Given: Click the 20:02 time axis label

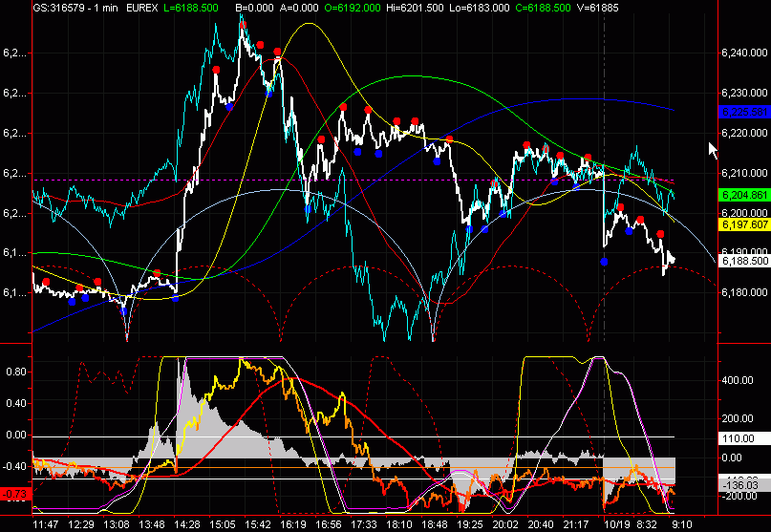Looking at the screenshot, I should tap(505, 524).
